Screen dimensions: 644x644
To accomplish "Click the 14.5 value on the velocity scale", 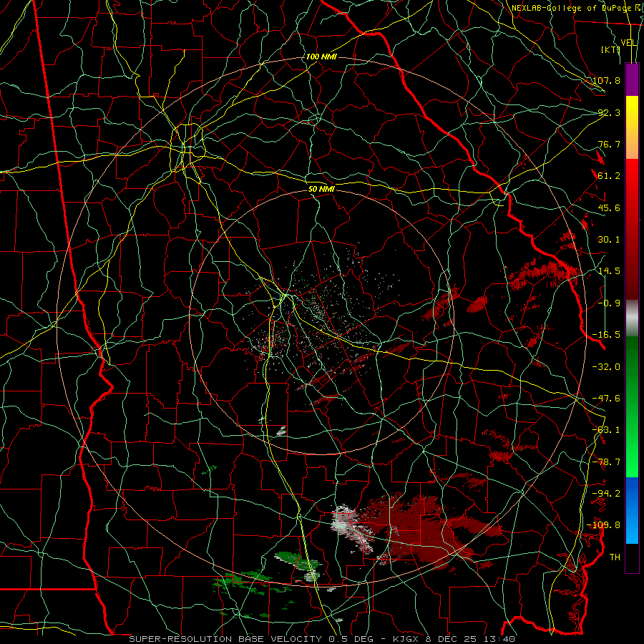I will [609, 271].
